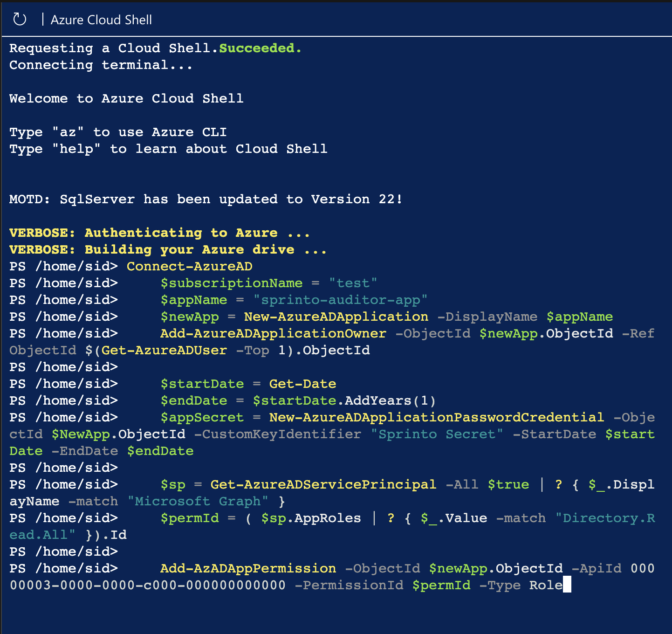Click the green Succeeded status text
This screenshot has width=672, height=634.
[260, 48]
